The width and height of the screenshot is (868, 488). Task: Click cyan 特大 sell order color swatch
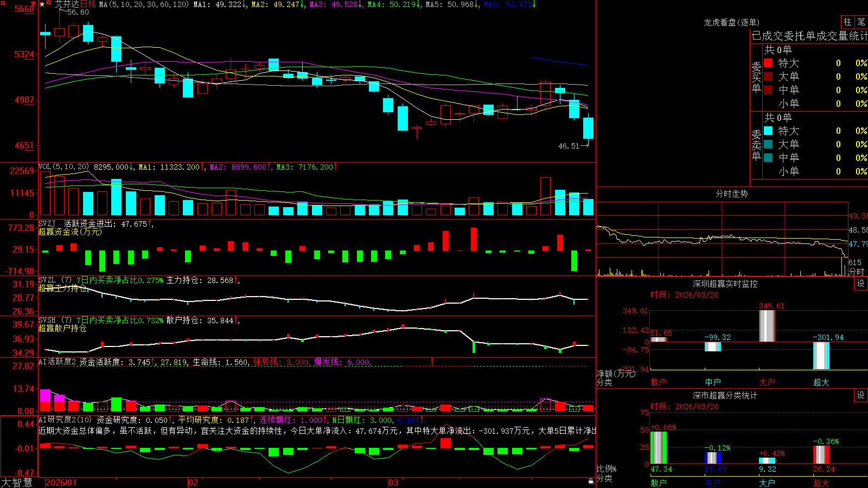768,131
